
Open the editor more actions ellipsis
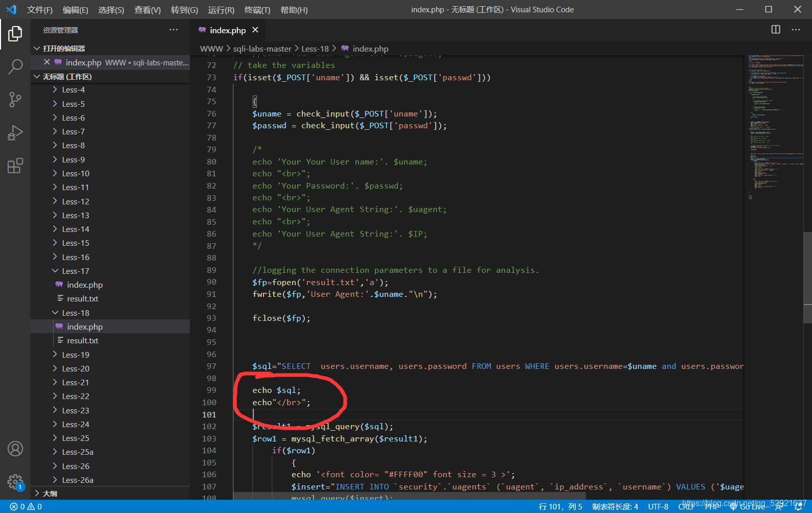click(x=796, y=30)
